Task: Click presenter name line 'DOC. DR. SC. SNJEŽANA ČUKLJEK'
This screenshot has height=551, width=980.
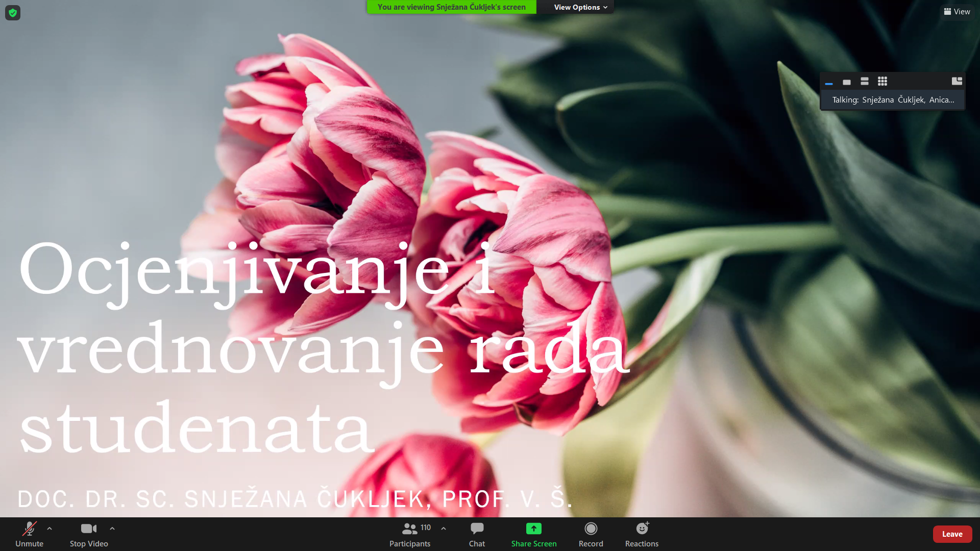Action: coord(295,498)
